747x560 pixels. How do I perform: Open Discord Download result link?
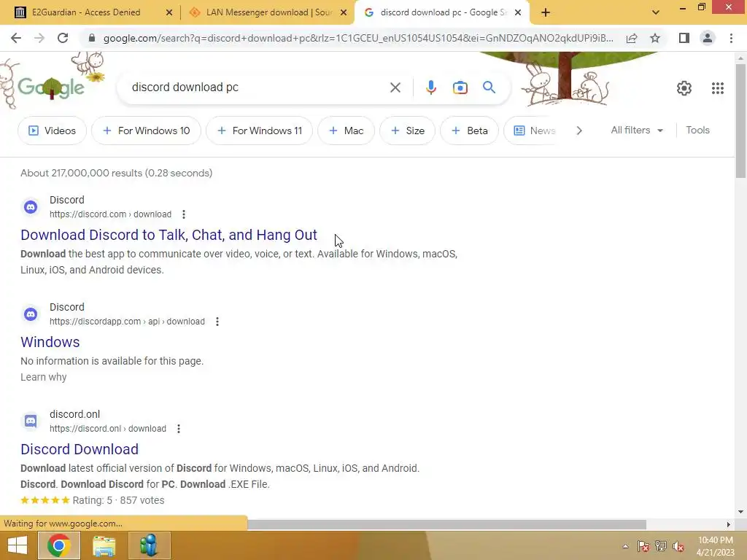pyautogui.click(x=80, y=449)
